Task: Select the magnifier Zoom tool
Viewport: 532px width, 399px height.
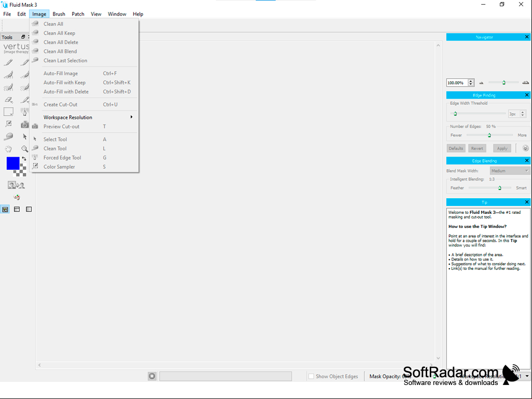Action: pos(24,148)
